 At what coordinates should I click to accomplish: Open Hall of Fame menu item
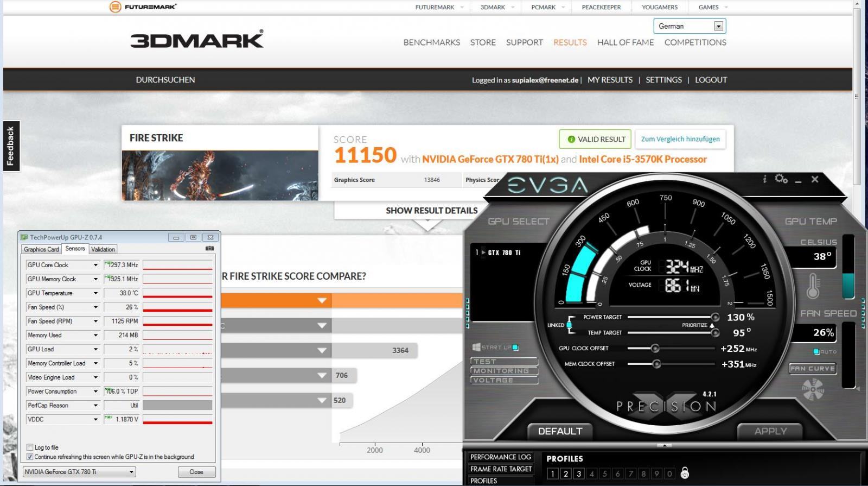pos(626,42)
